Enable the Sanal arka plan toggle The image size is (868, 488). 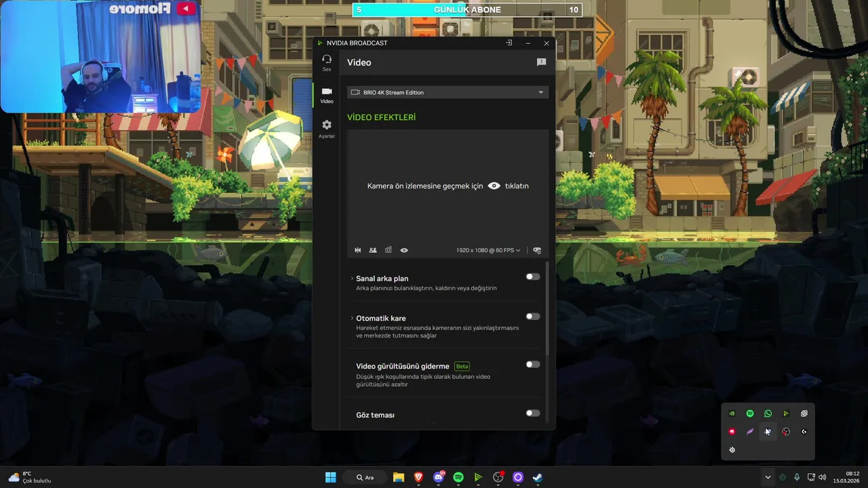point(533,277)
